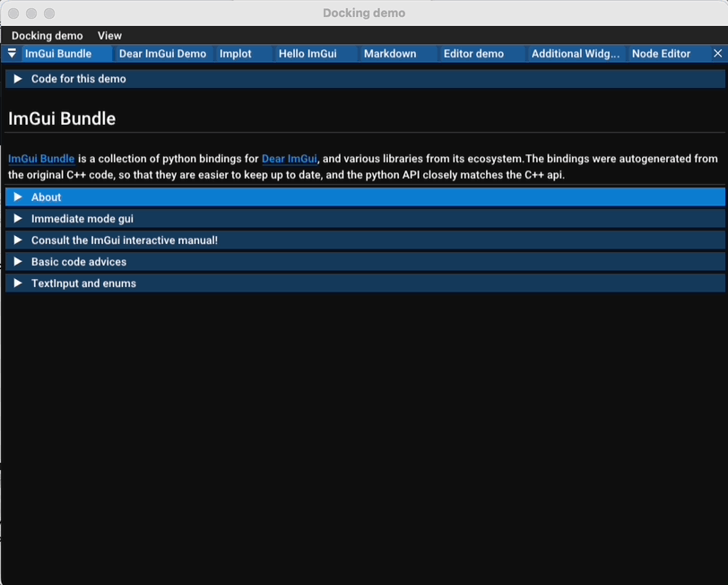Viewport: 728px width, 585px height.
Task: Expand the Code for this demo section
Action: (x=365, y=79)
